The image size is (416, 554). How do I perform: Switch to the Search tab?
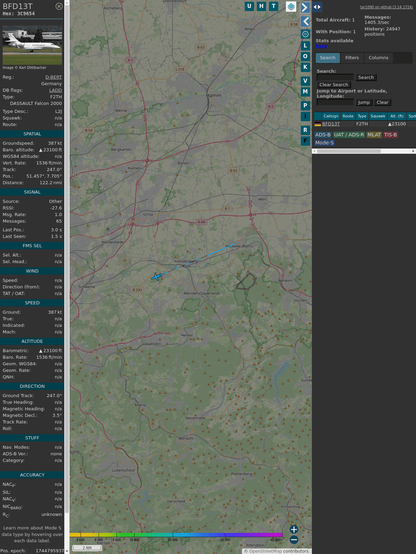(328, 58)
